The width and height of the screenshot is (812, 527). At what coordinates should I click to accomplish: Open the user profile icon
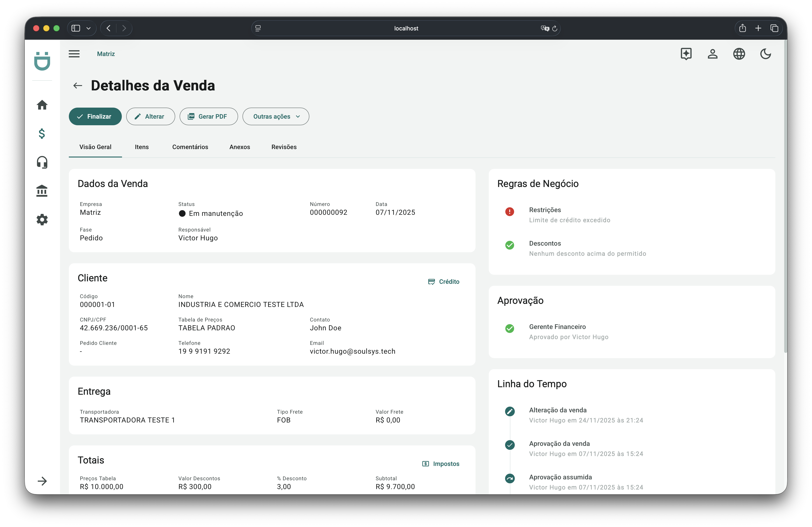pos(712,54)
